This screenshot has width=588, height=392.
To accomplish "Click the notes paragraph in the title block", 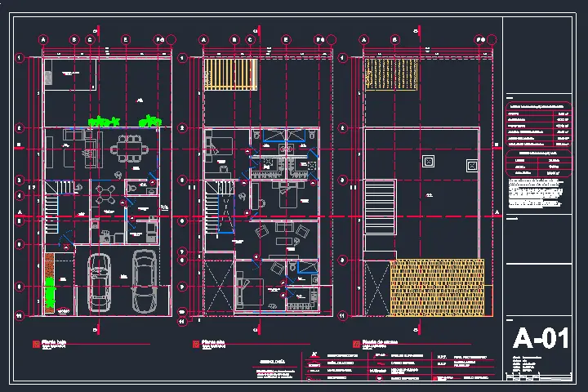I will 536,194.
